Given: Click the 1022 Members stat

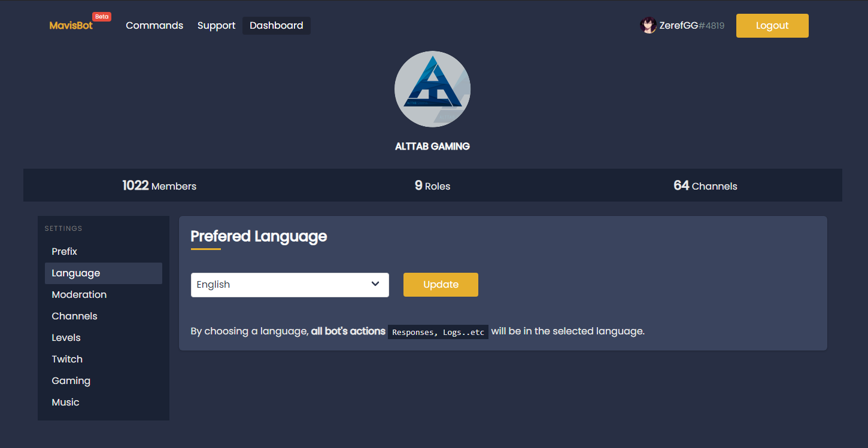Looking at the screenshot, I should 159,185.
